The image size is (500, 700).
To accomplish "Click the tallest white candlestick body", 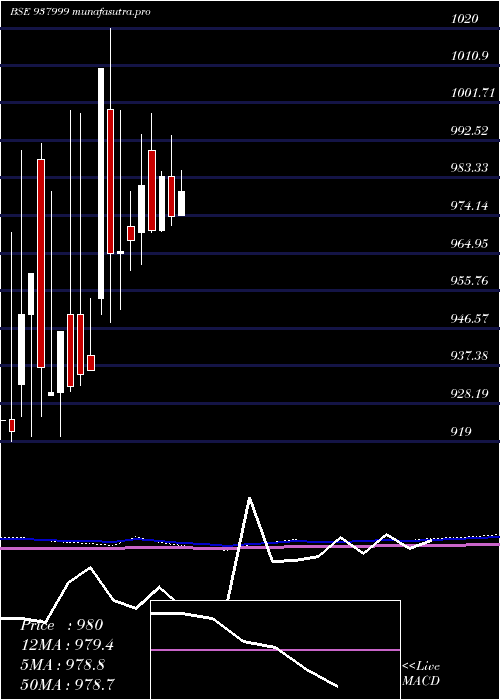I will point(101,183).
